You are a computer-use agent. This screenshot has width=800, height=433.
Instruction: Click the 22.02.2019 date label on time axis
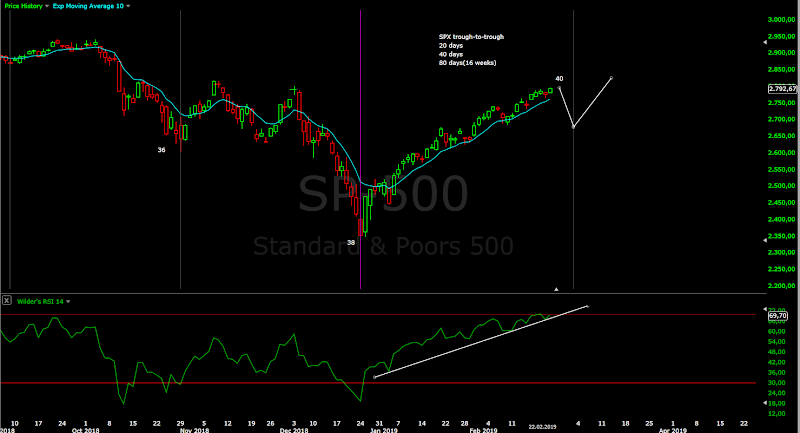[542, 427]
